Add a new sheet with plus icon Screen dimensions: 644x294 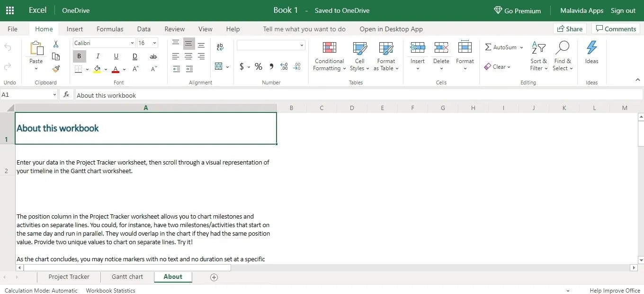(214, 277)
